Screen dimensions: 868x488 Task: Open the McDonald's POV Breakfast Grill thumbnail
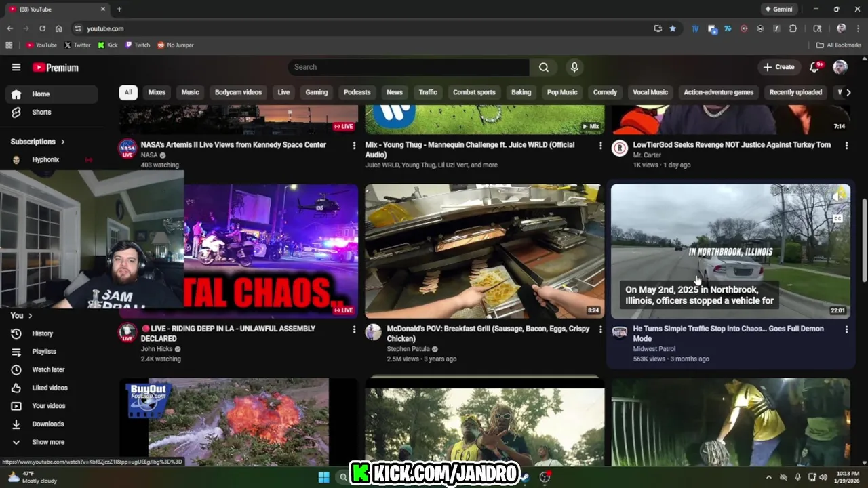[x=485, y=251]
